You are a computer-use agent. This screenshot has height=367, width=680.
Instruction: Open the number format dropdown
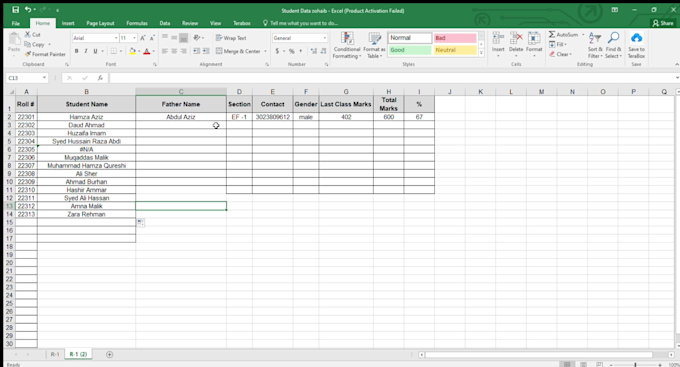(x=324, y=38)
